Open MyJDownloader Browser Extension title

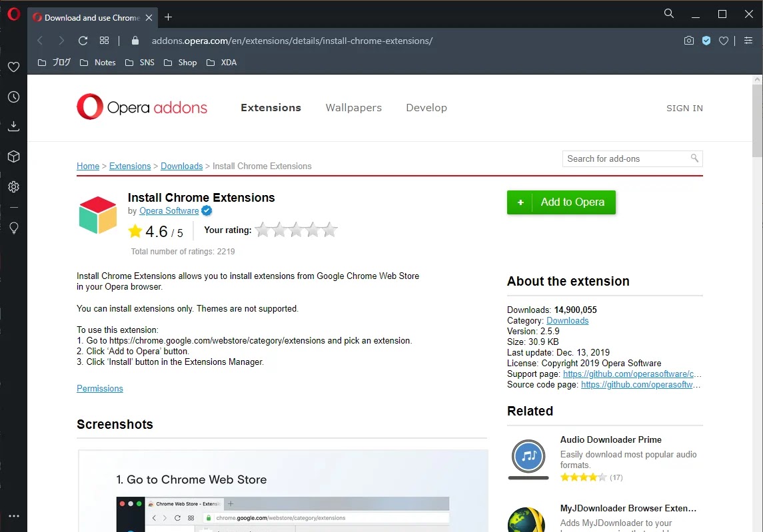click(x=628, y=507)
